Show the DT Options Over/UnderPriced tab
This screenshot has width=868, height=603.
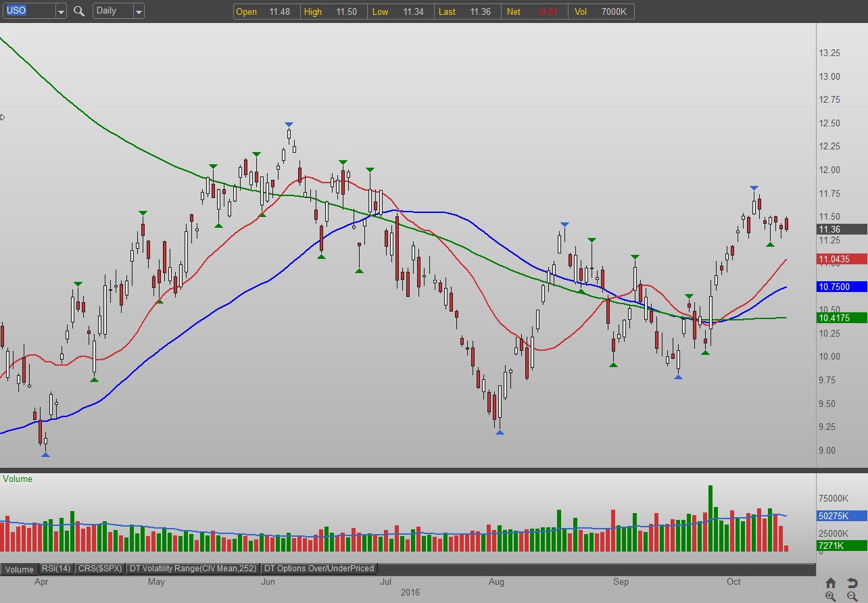318,569
